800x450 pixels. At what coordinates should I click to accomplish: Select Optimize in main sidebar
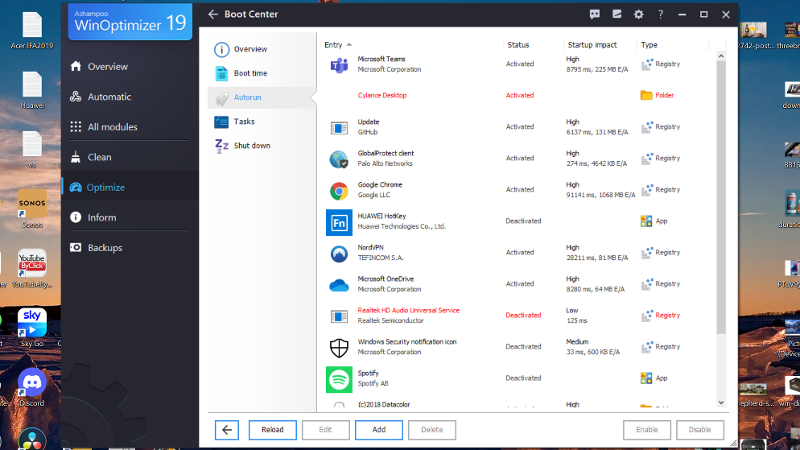pyautogui.click(x=105, y=187)
